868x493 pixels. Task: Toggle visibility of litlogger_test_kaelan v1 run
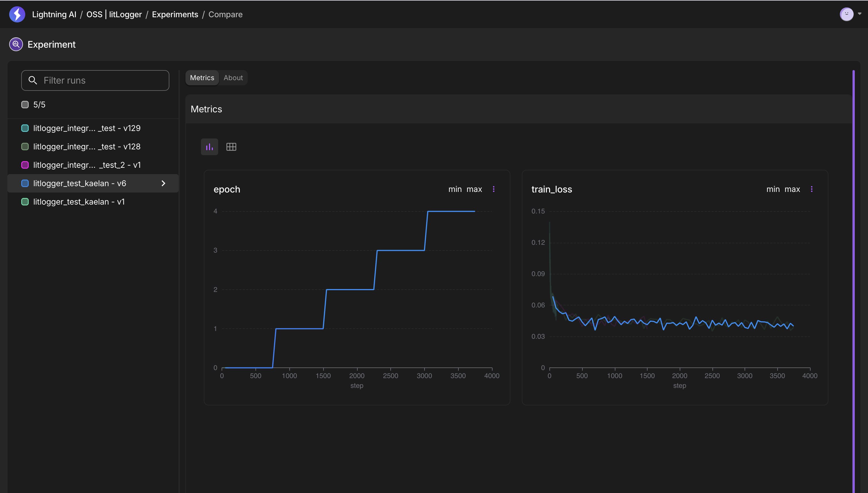click(x=25, y=202)
